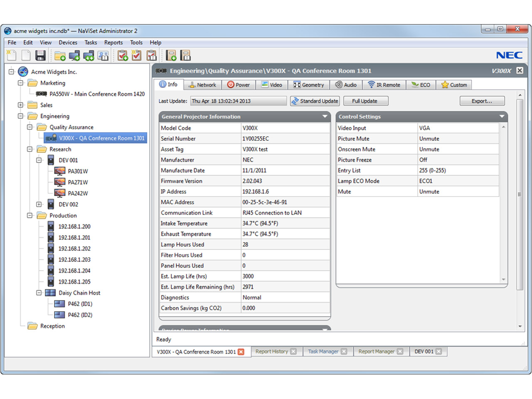Open the ECO tab

point(421,85)
